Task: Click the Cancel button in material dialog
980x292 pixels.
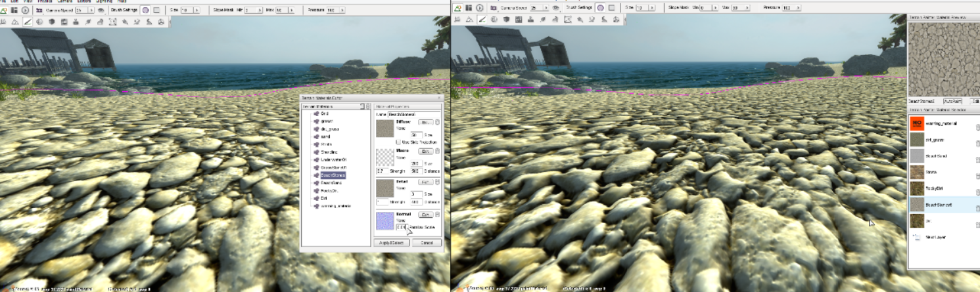Action: click(427, 243)
